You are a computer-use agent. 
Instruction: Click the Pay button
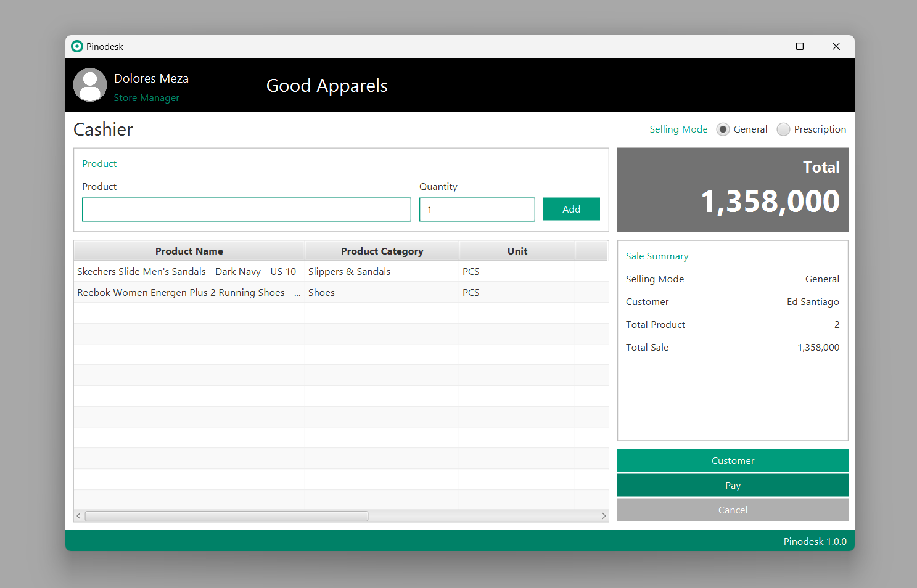click(732, 486)
